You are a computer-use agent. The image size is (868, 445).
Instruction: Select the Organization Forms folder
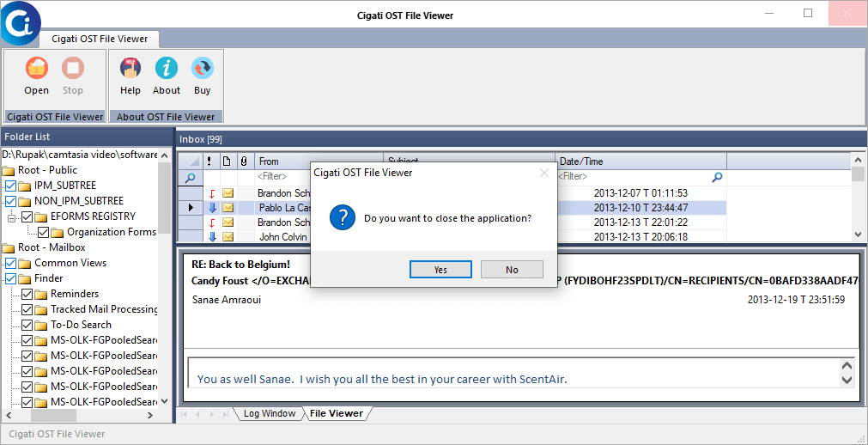[112, 232]
